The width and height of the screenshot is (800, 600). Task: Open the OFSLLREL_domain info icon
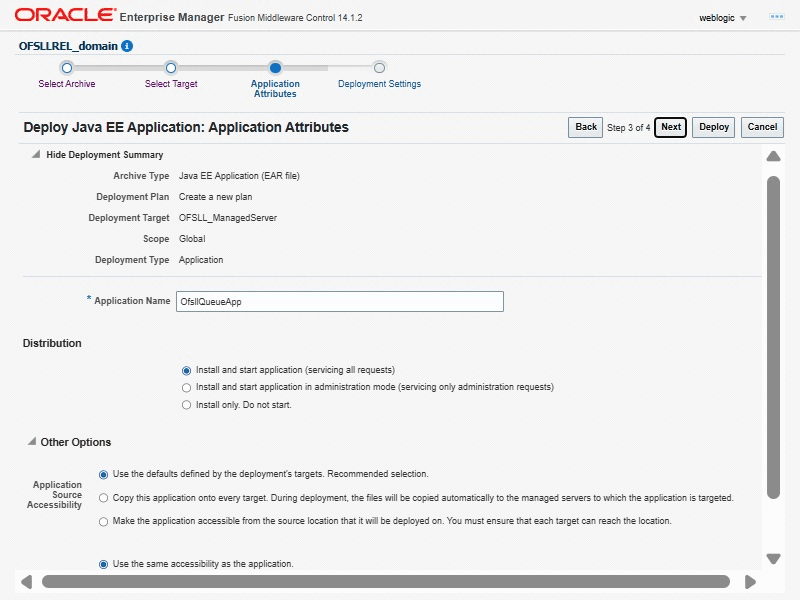127,46
